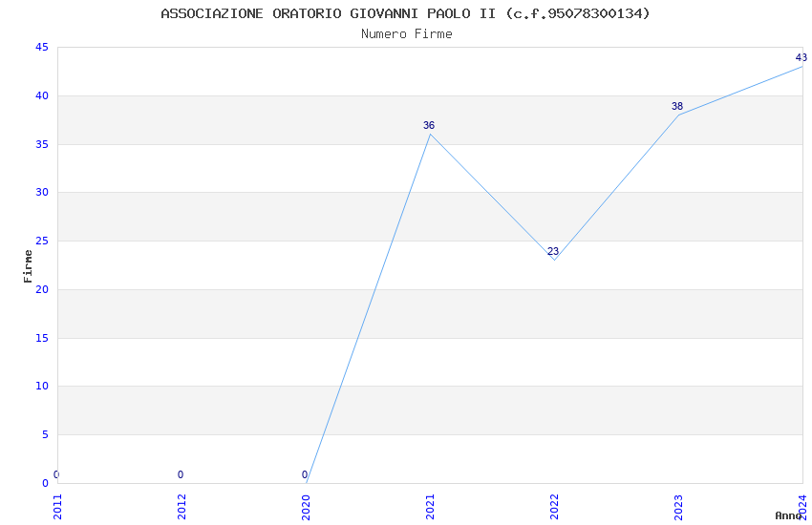Click the x-axis year label 2021
The width and height of the screenshot is (812, 525).
point(430,507)
